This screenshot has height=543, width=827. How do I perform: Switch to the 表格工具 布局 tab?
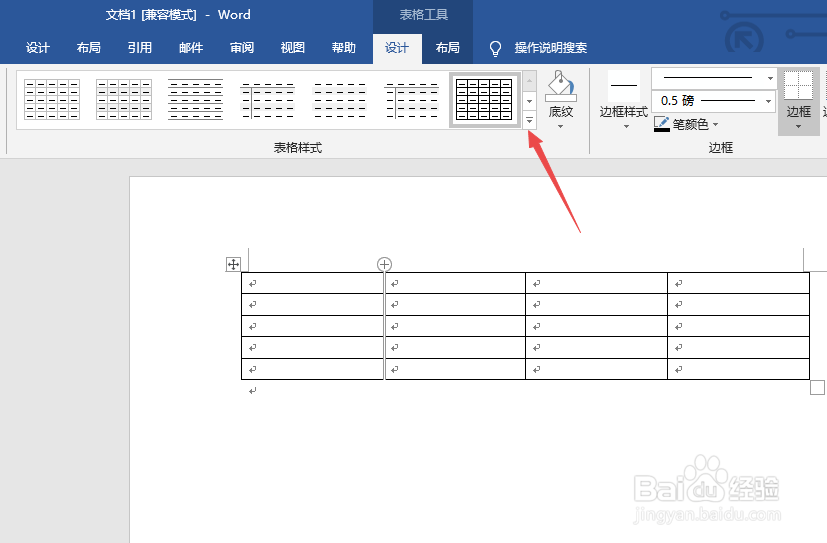pos(448,48)
